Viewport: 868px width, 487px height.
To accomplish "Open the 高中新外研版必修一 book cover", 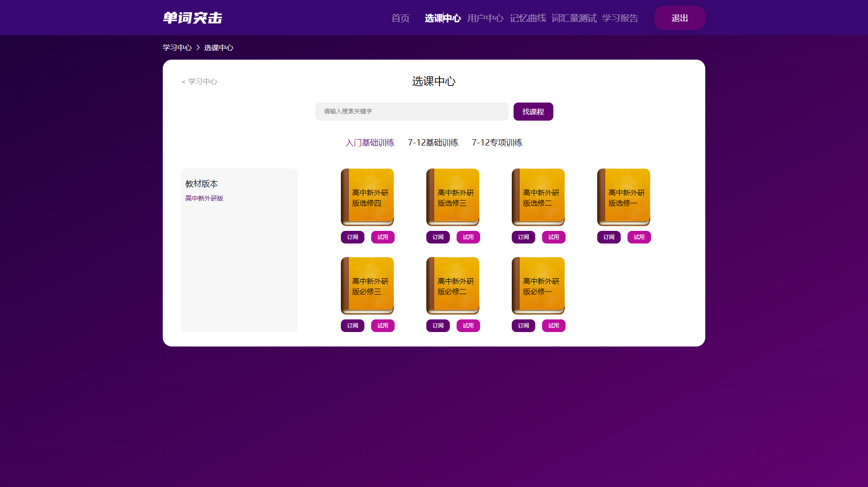I will pyautogui.click(x=538, y=286).
